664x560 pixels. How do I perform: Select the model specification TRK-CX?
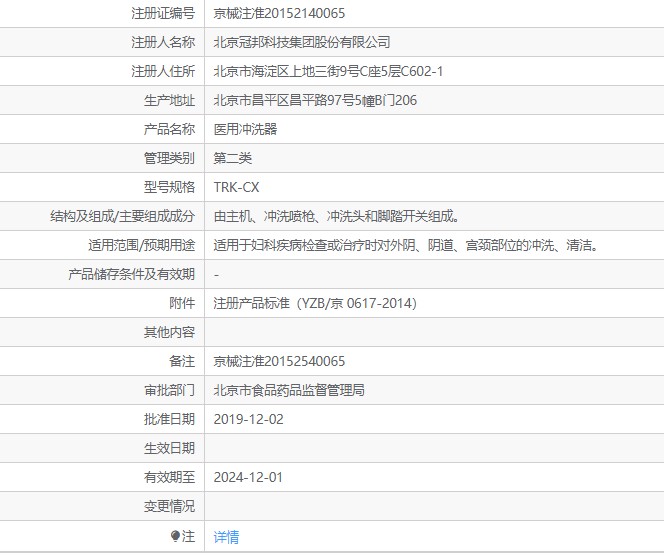pos(237,187)
